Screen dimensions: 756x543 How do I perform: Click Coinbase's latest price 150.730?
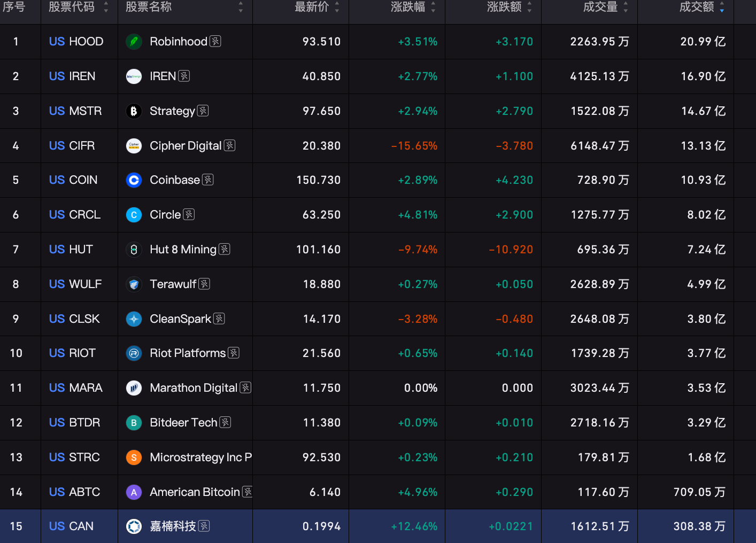tap(319, 180)
